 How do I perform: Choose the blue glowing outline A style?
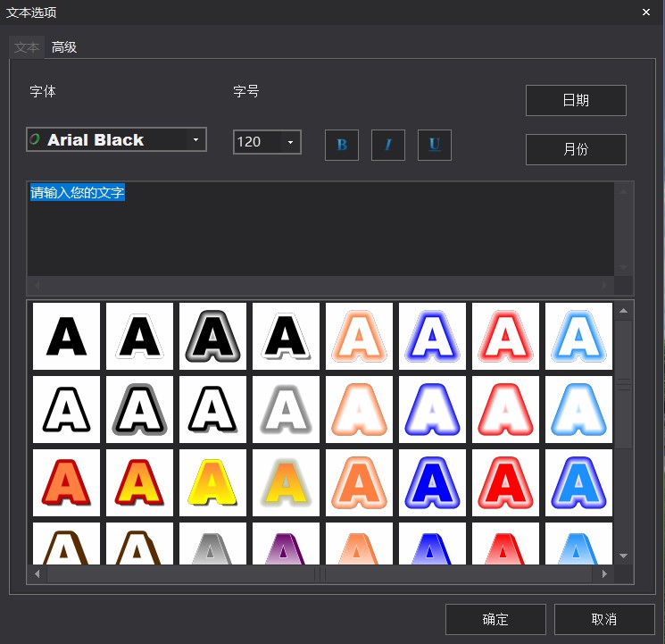[432, 336]
